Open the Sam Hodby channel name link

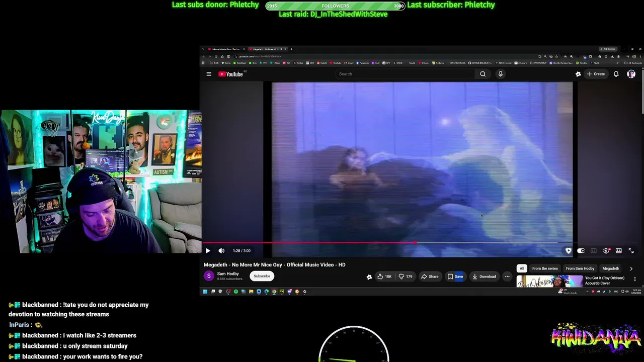point(228,274)
